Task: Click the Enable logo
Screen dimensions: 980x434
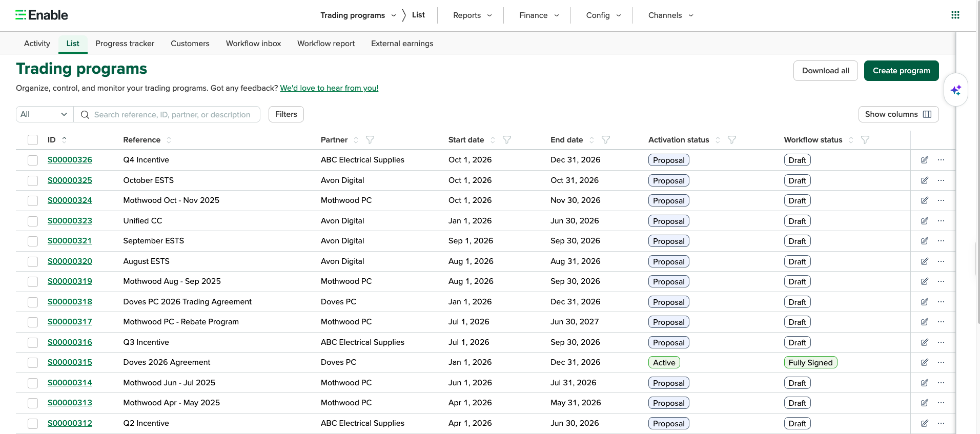Action: coord(42,15)
